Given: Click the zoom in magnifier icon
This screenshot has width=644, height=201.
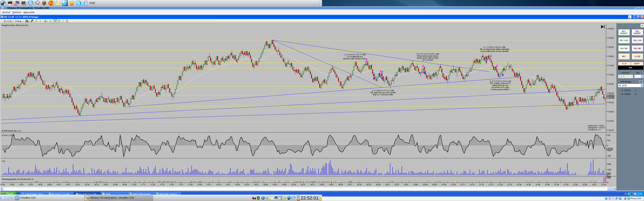Looking at the screenshot, I should (x=37, y=21).
